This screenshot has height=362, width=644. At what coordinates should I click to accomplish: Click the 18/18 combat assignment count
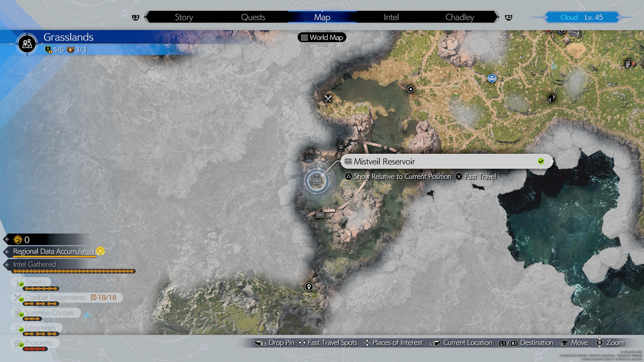[104, 297]
